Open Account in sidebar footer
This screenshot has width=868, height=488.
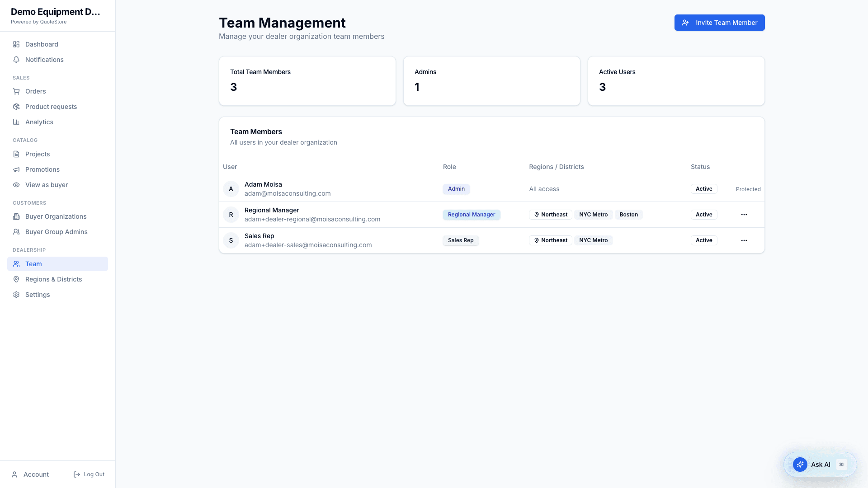(x=30, y=474)
